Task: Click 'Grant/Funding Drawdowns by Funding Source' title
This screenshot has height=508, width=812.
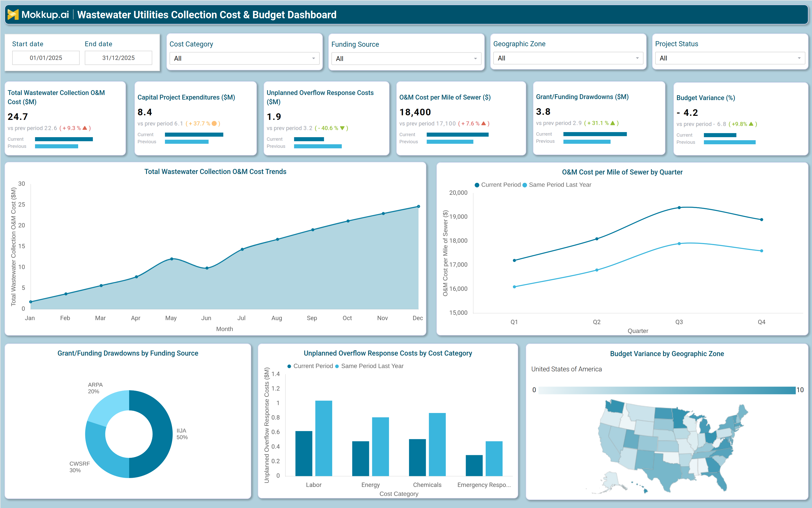Action: [x=128, y=353]
